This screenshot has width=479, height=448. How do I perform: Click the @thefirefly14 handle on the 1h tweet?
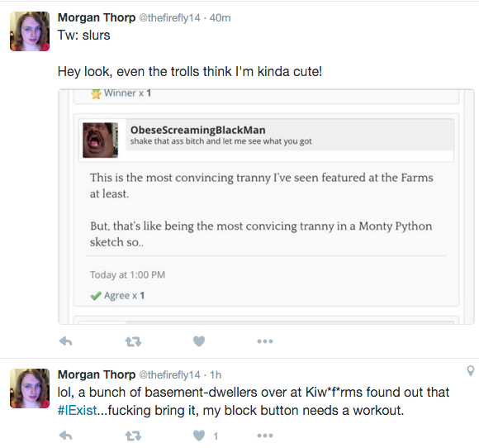coord(169,374)
